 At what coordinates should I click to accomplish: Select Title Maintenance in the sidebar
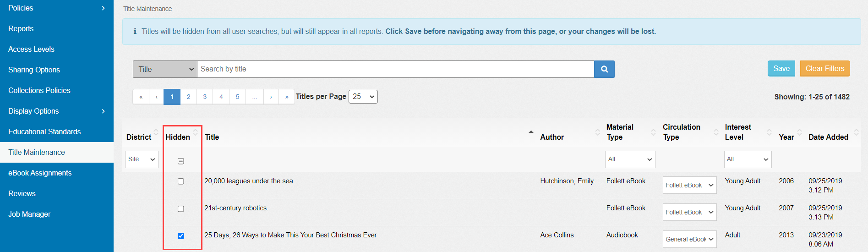57,152
